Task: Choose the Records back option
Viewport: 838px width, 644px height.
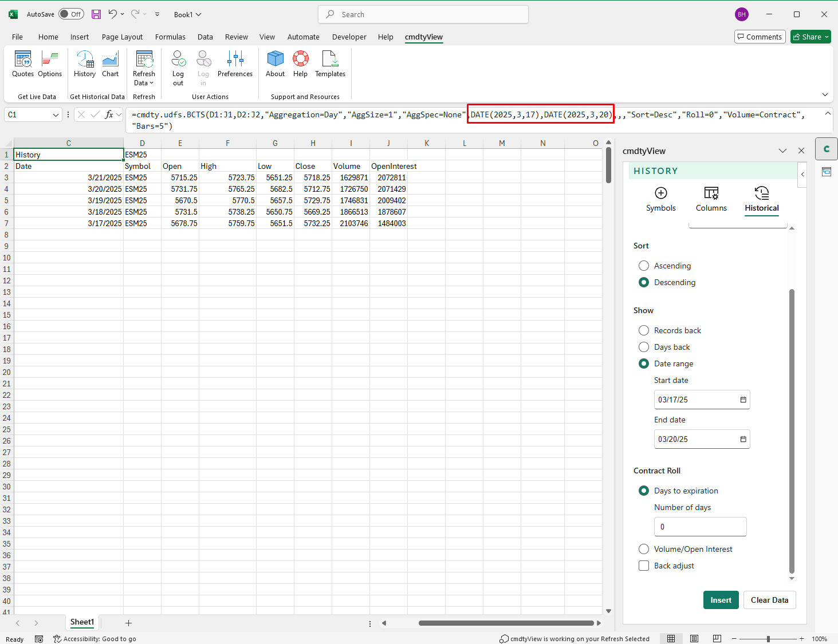Action: pyautogui.click(x=644, y=330)
